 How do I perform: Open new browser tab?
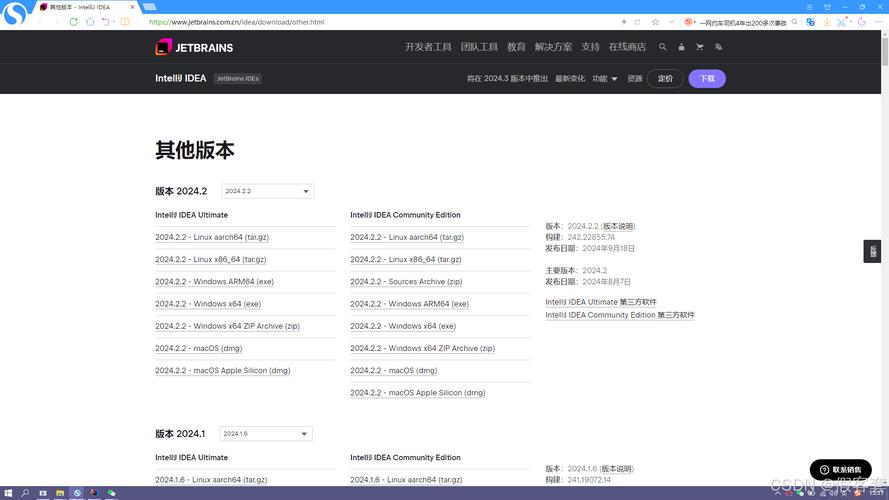pyautogui.click(x=149, y=7)
